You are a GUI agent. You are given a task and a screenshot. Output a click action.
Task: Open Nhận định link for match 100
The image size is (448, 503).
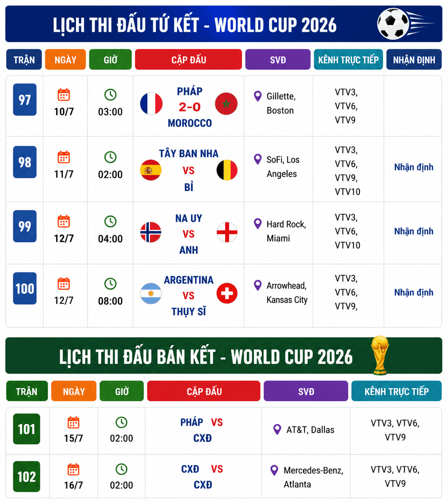coord(414,293)
